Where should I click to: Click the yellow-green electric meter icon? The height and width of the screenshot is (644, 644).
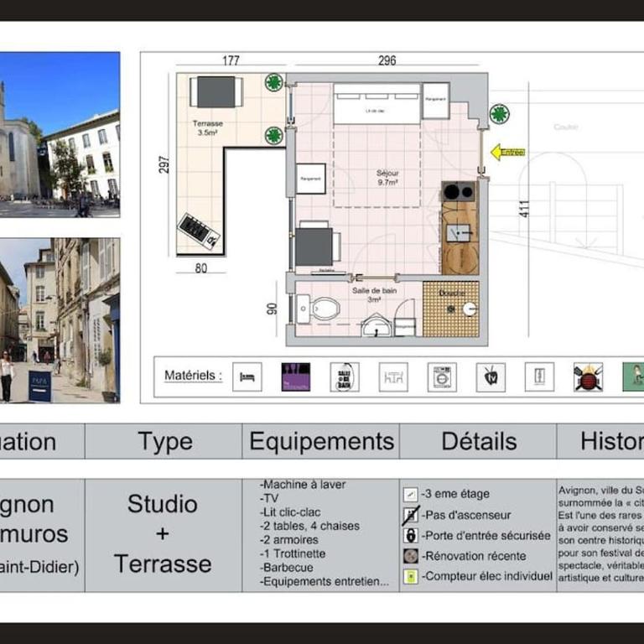pyautogui.click(x=411, y=577)
